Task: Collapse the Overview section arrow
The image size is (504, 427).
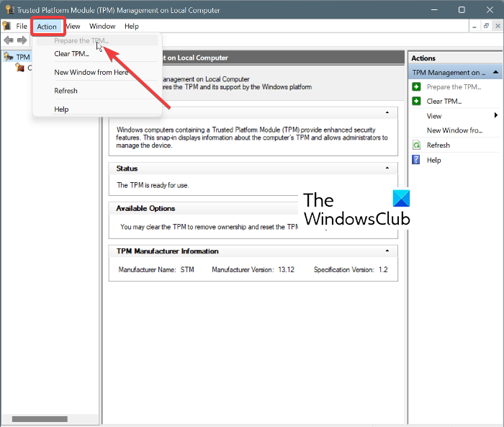Action: (387, 112)
